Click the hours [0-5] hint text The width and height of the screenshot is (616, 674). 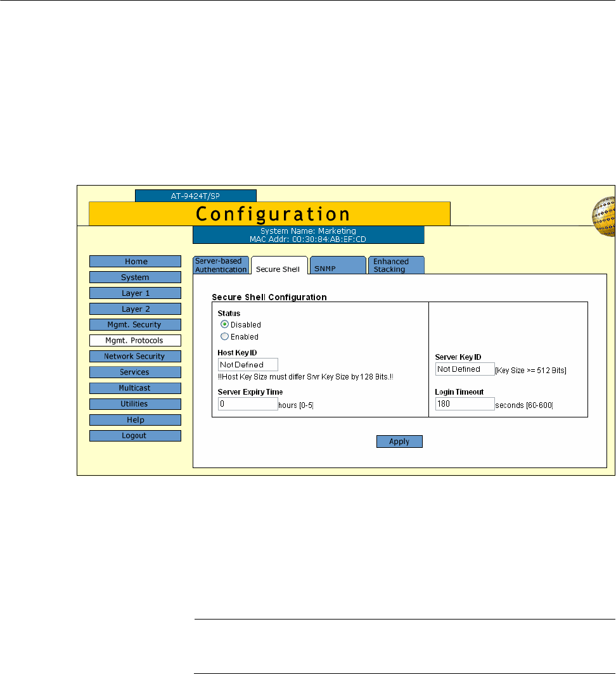pos(296,405)
